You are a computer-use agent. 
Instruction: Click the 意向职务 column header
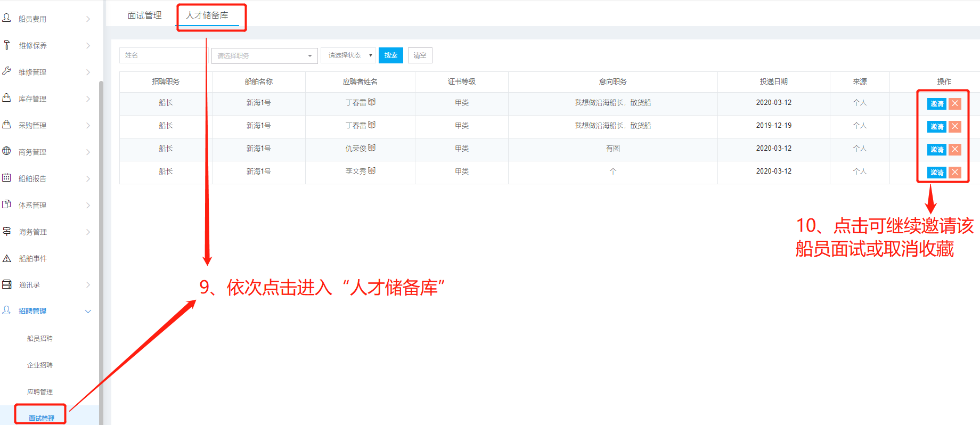612,81
